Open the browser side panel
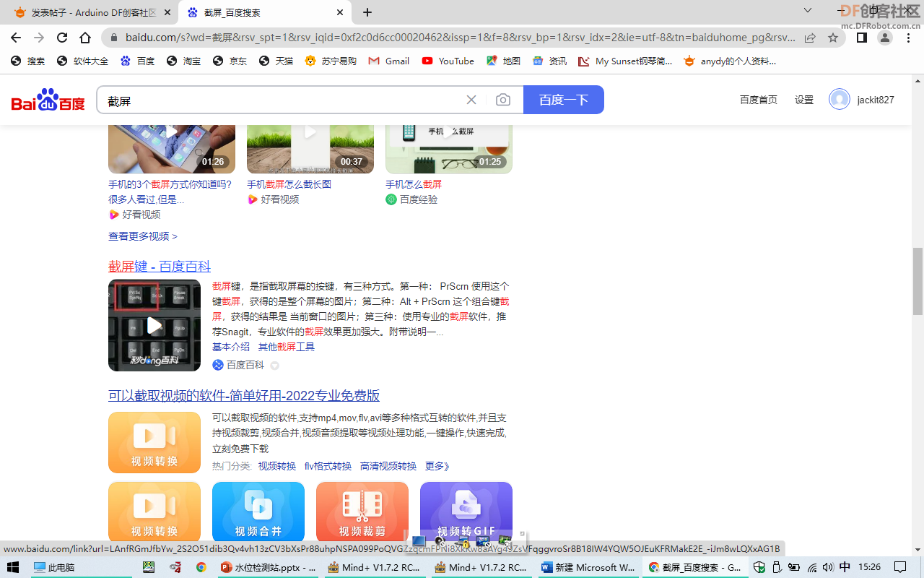924x578 pixels. click(862, 38)
